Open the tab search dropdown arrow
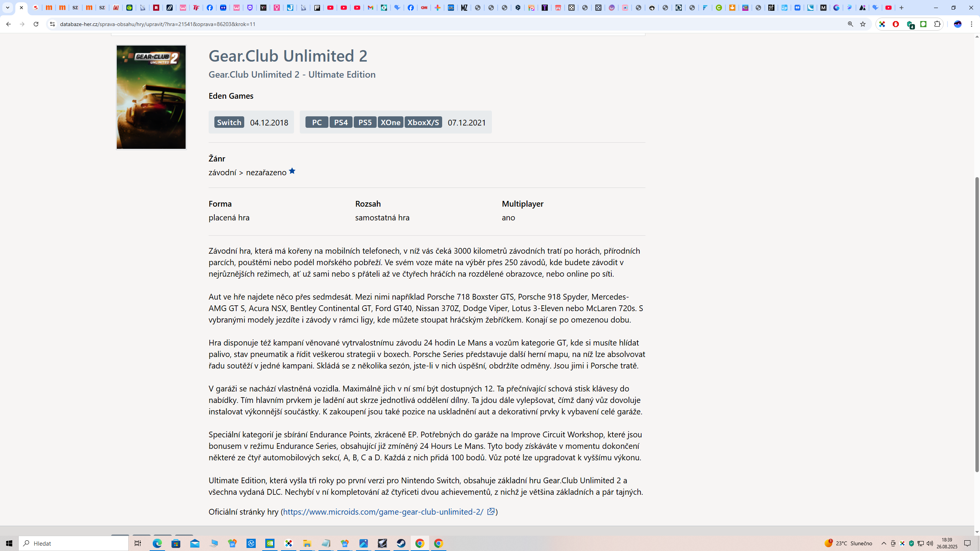Viewport: 980px width, 551px height. tap(7, 8)
